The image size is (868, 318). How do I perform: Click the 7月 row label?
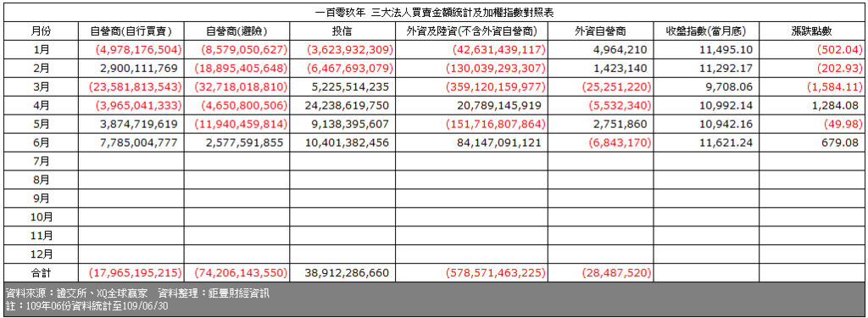tap(41, 161)
